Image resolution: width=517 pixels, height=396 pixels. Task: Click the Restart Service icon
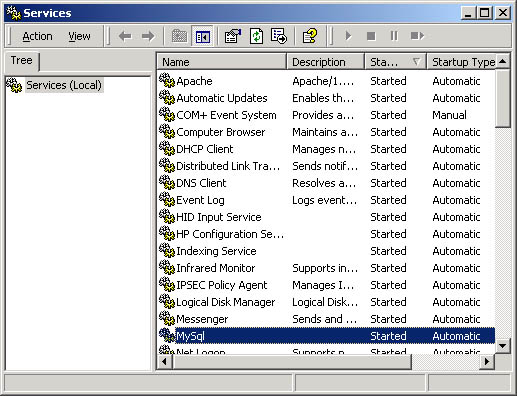tap(417, 36)
